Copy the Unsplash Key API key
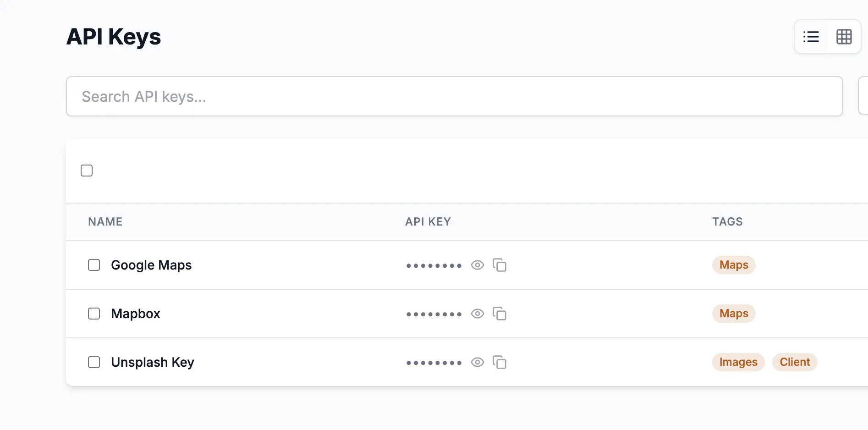The image size is (868, 430). click(500, 363)
